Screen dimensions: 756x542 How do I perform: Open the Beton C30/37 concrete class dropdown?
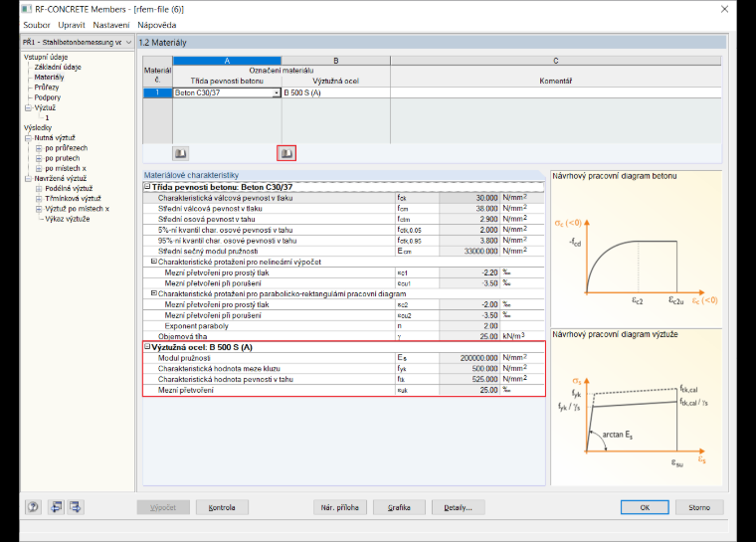tap(277, 92)
